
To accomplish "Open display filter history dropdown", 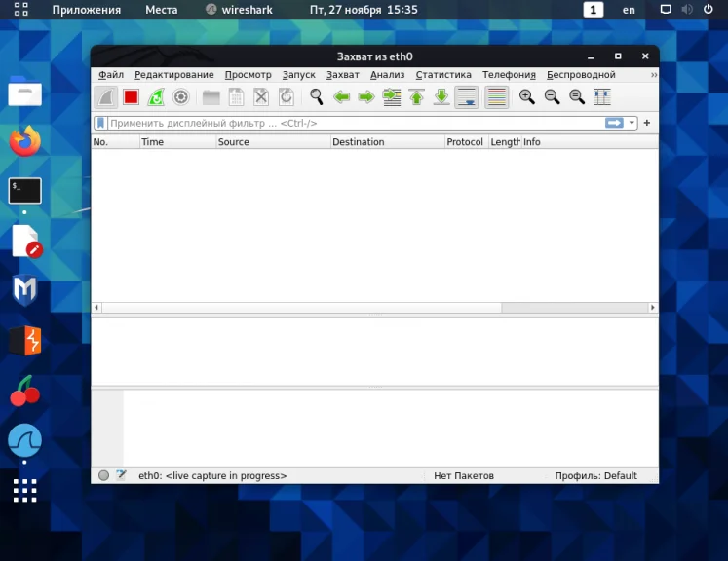I will pyautogui.click(x=632, y=123).
